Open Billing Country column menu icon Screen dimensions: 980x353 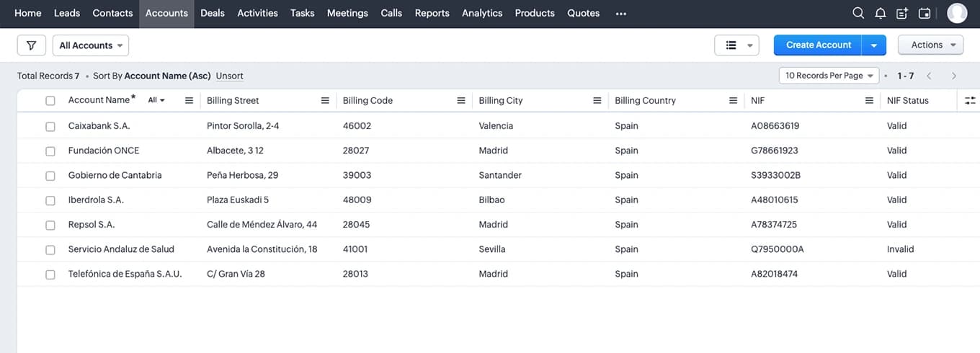click(x=733, y=101)
